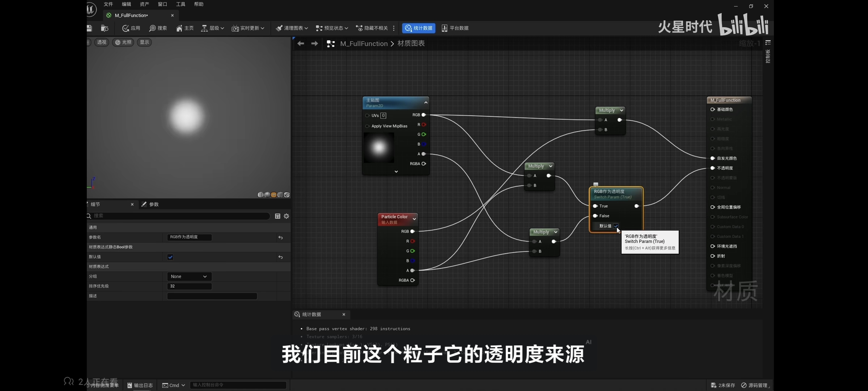This screenshot has width=868, height=391.
Task: Expand the Clean Graph (清理图表) dropdown
Action: [x=306, y=28]
